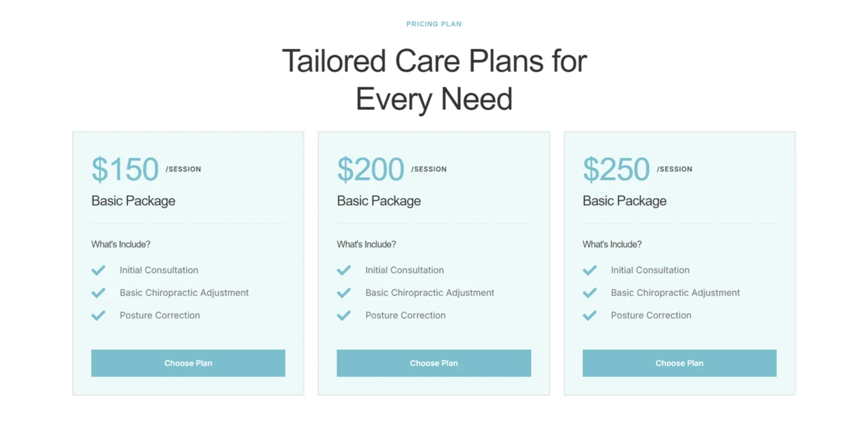
Task: Click the $200 price text
Action: (371, 169)
